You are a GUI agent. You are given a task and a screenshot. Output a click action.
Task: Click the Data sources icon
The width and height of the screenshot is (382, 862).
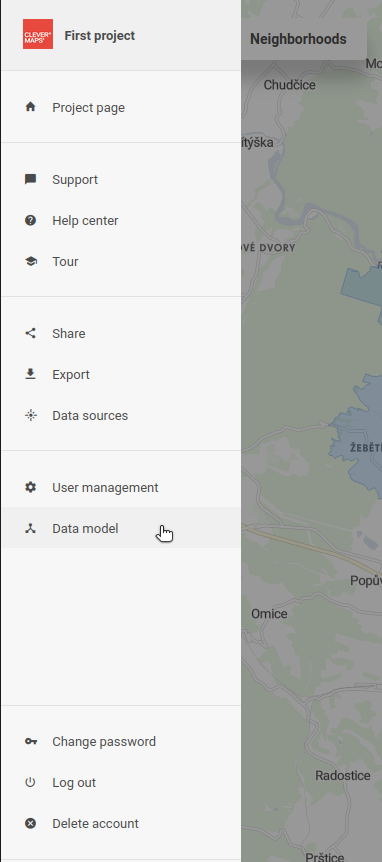(x=30, y=415)
